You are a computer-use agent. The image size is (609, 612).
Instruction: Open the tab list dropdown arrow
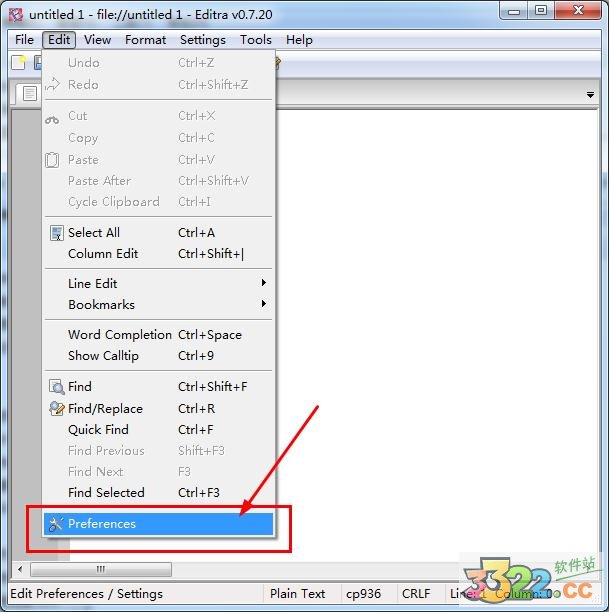click(x=590, y=95)
